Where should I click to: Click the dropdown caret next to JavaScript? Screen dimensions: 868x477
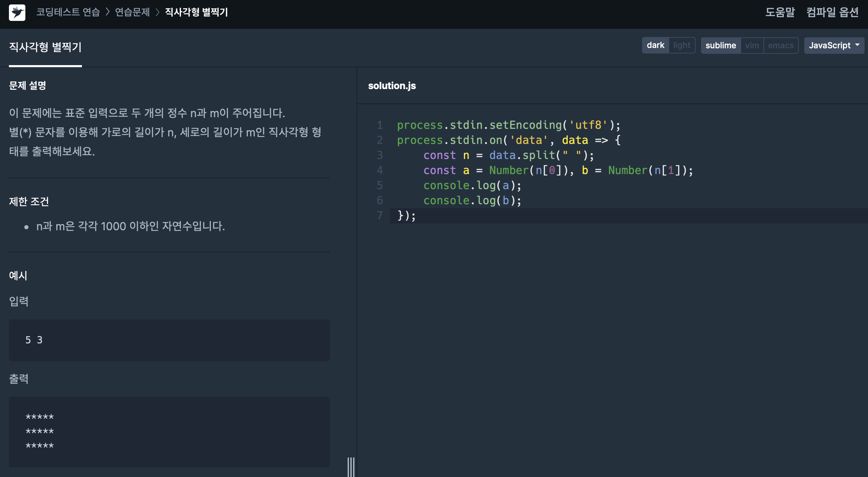[x=857, y=45]
